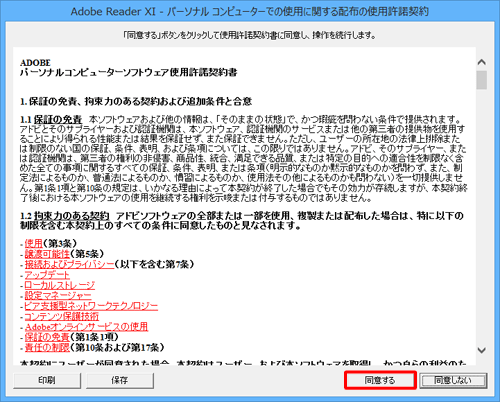Open the ローカルストレージ link
500x402 pixels.
click(x=60, y=285)
